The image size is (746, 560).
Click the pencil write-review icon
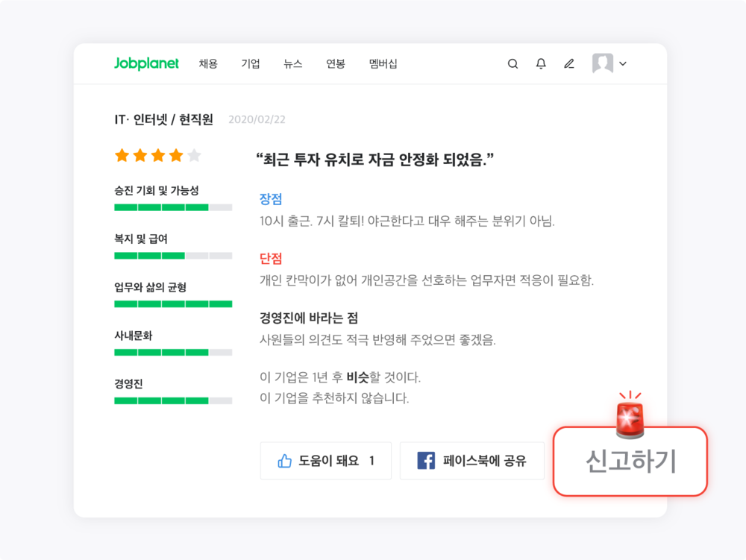[x=569, y=64]
